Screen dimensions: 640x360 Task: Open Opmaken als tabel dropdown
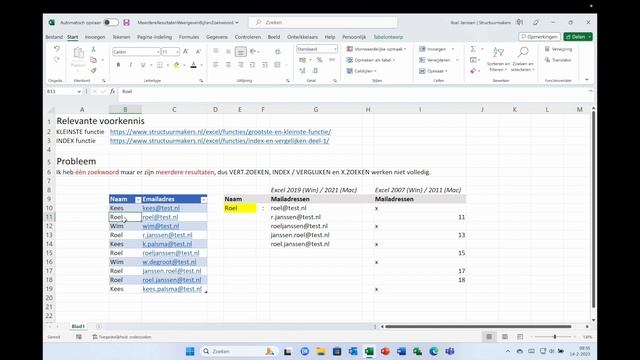pos(371,60)
